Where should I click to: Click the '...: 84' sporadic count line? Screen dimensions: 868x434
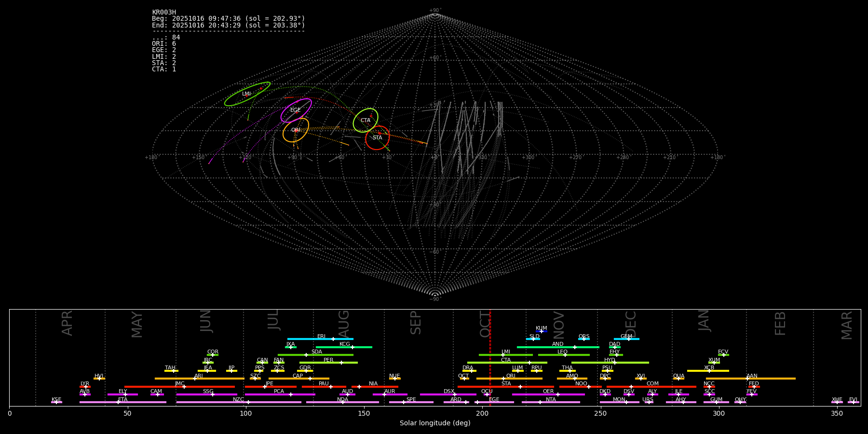[x=166, y=38]
